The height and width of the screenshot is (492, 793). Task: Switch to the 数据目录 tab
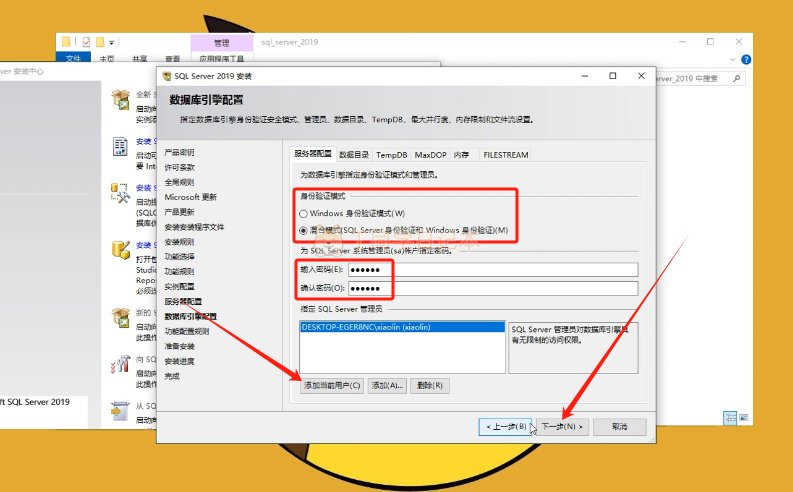tap(354, 155)
